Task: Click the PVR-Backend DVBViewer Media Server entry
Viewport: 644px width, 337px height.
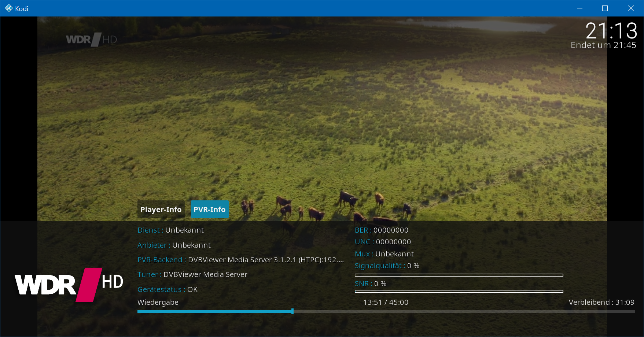Action: tap(240, 260)
